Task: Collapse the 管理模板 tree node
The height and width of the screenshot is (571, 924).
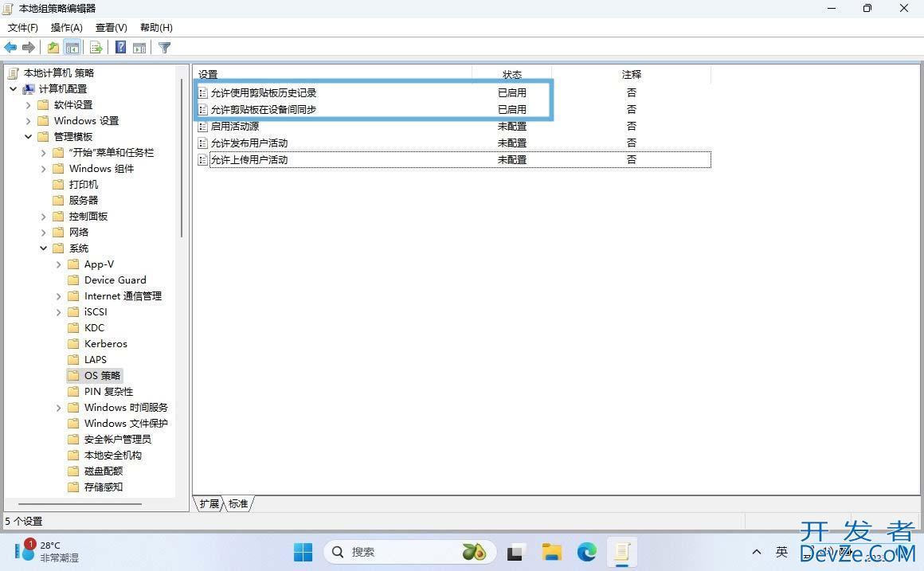Action: tap(29, 137)
